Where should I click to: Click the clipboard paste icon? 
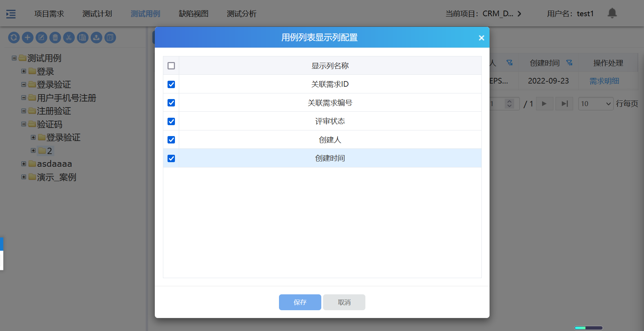click(x=83, y=37)
